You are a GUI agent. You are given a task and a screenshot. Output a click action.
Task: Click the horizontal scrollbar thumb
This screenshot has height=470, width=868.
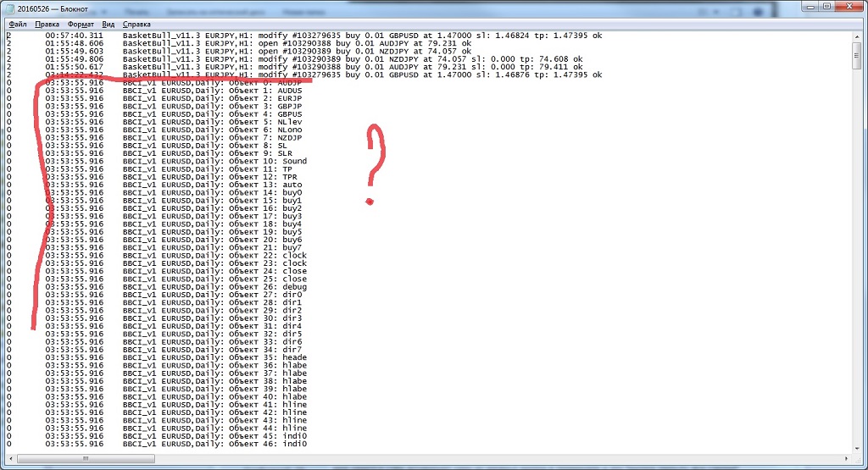click(x=83, y=458)
